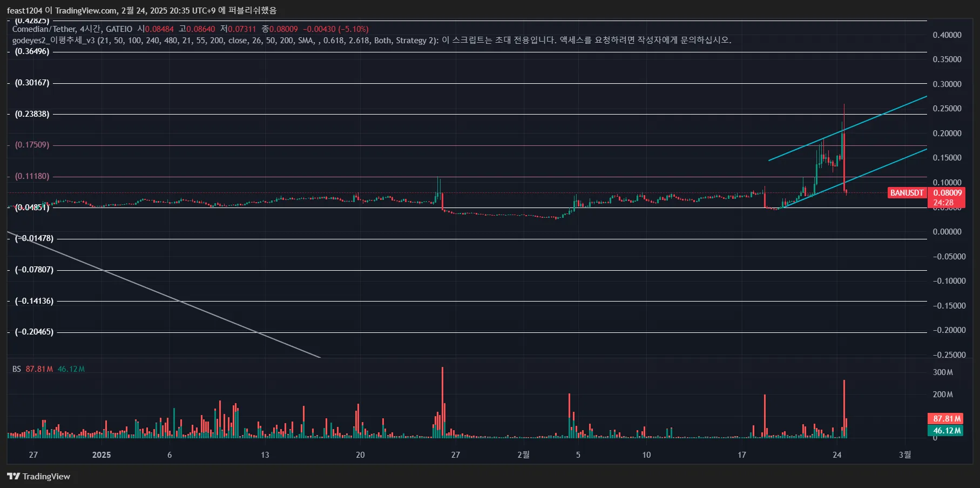Click the tallest red volume spike bar
The image size is (980, 488).
pos(442,402)
